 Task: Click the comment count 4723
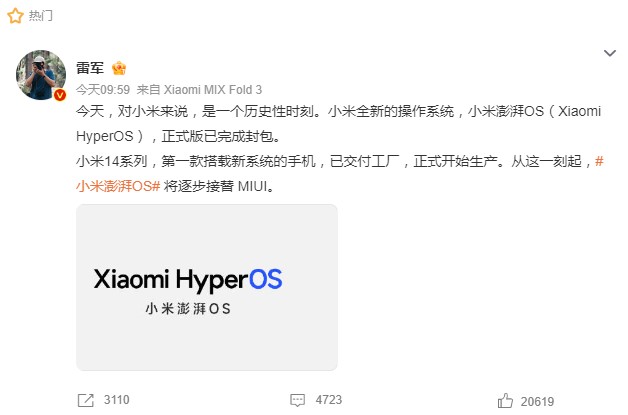pyautogui.click(x=329, y=400)
